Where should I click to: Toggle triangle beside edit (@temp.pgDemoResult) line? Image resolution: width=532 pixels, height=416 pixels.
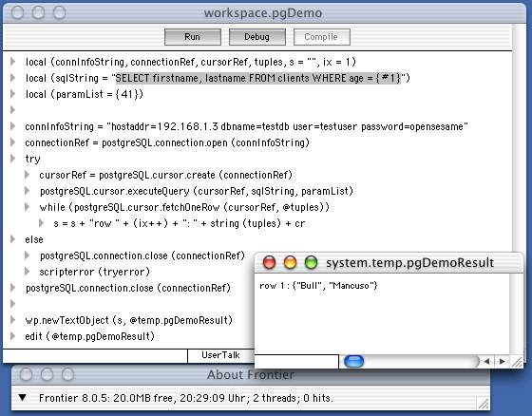point(13,336)
